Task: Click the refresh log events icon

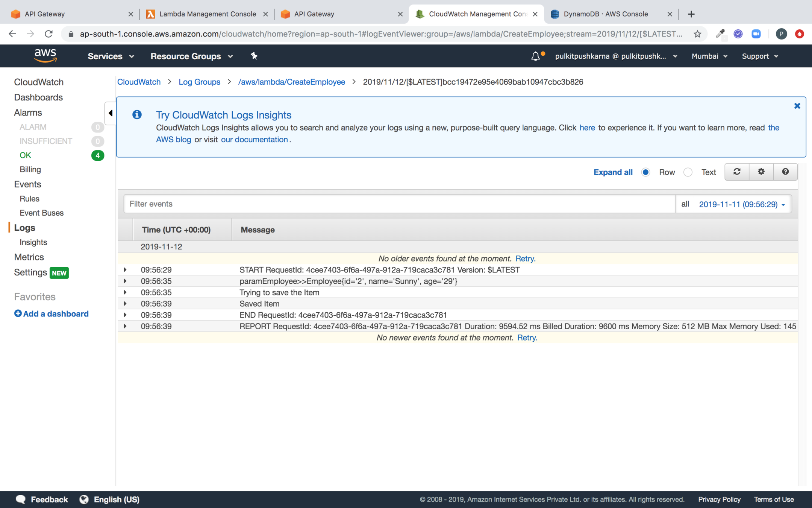Action: [x=737, y=172]
